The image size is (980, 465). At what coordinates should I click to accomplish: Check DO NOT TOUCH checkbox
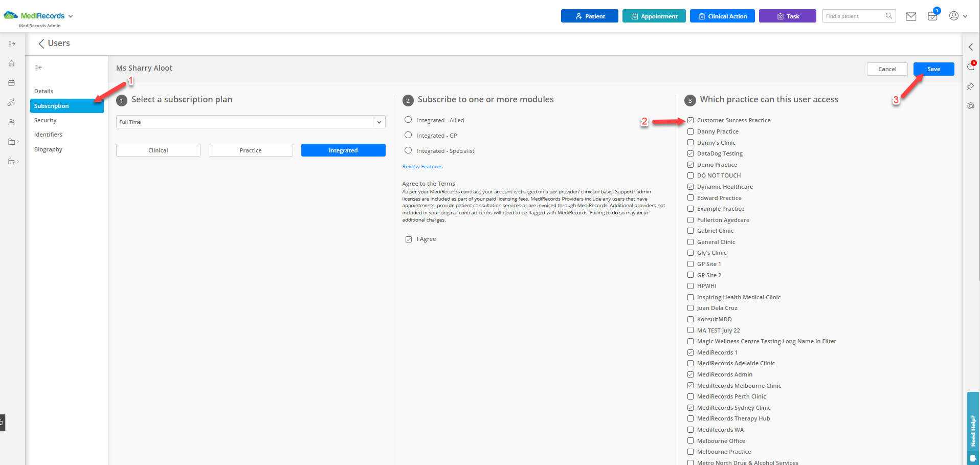[691, 175]
